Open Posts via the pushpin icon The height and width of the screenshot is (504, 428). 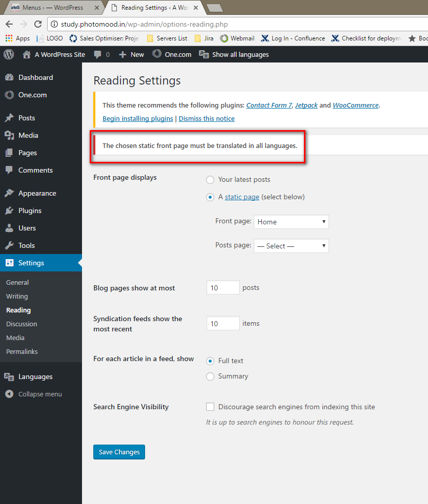tap(9, 118)
